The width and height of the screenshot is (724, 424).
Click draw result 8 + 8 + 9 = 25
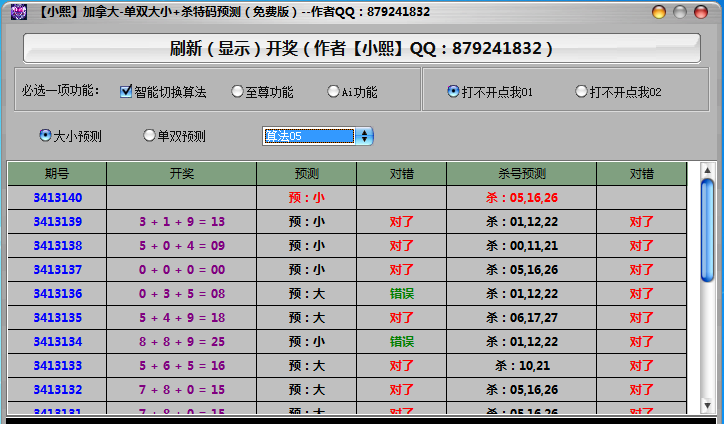[182, 342]
